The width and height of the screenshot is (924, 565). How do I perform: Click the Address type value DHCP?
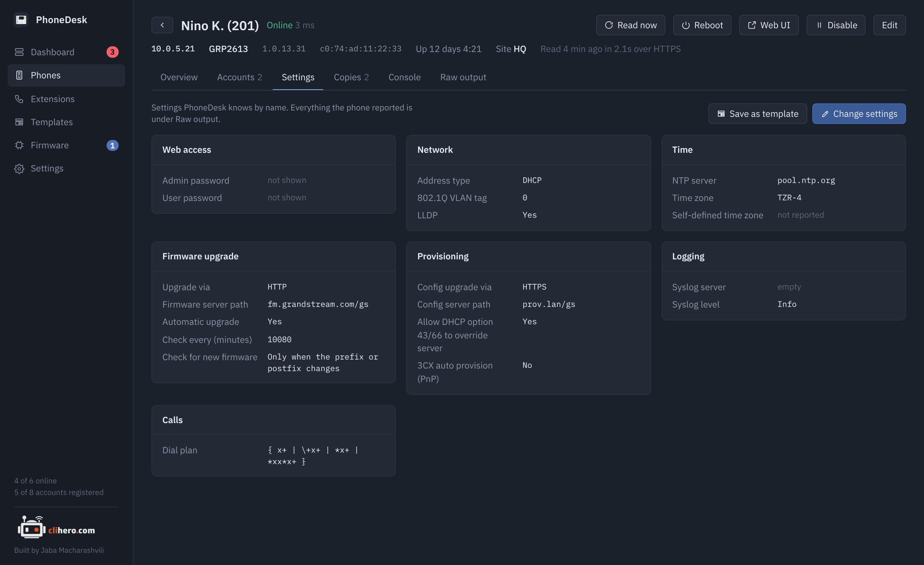coord(532,180)
